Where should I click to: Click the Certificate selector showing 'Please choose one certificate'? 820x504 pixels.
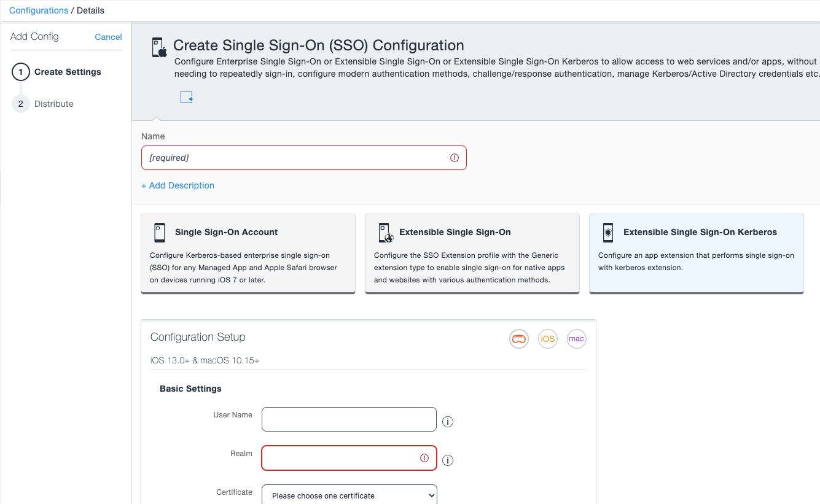click(x=349, y=495)
